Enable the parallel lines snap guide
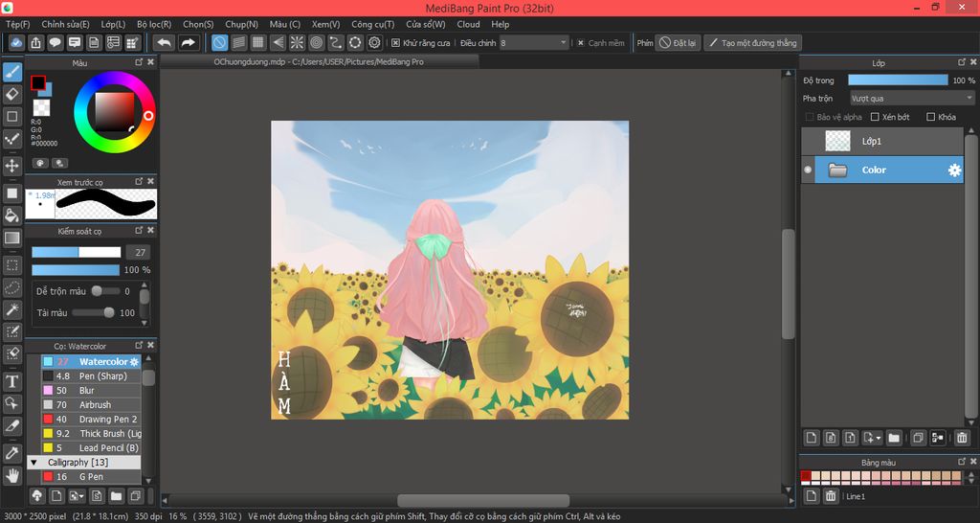The height and width of the screenshot is (523, 980). point(238,42)
